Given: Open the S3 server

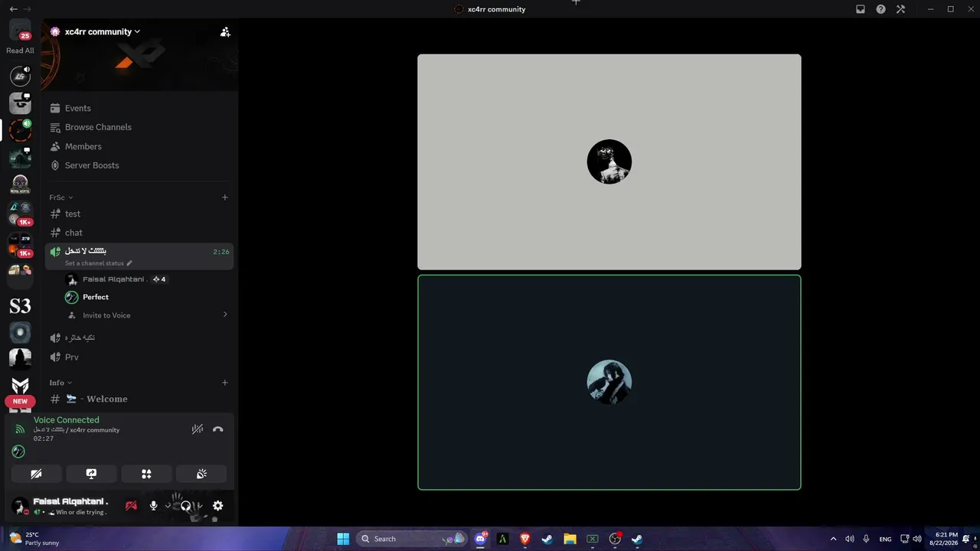Looking at the screenshot, I should point(20,306).
